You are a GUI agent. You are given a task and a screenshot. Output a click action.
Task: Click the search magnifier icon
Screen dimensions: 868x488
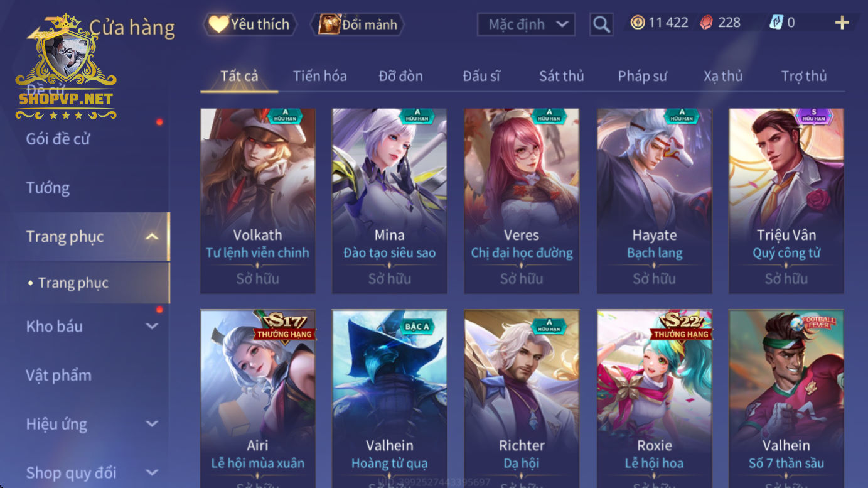pos(601,24)
